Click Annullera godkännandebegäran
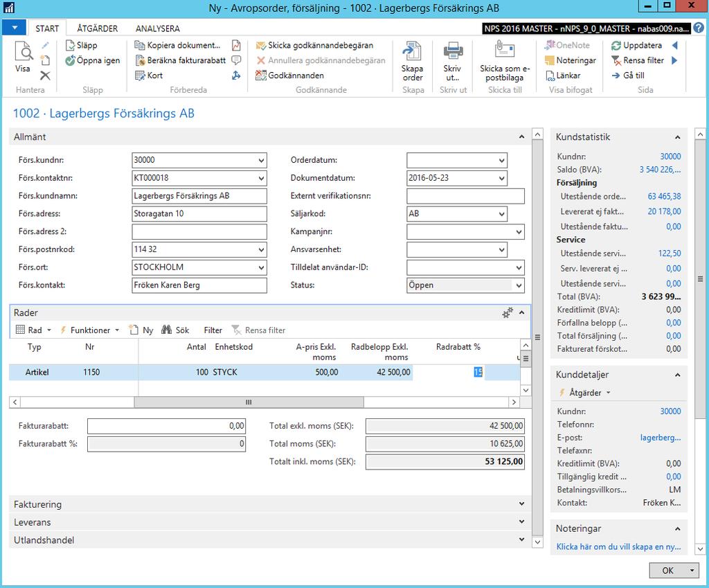Screen dimensions: 709x588 (x=321, y=60)
